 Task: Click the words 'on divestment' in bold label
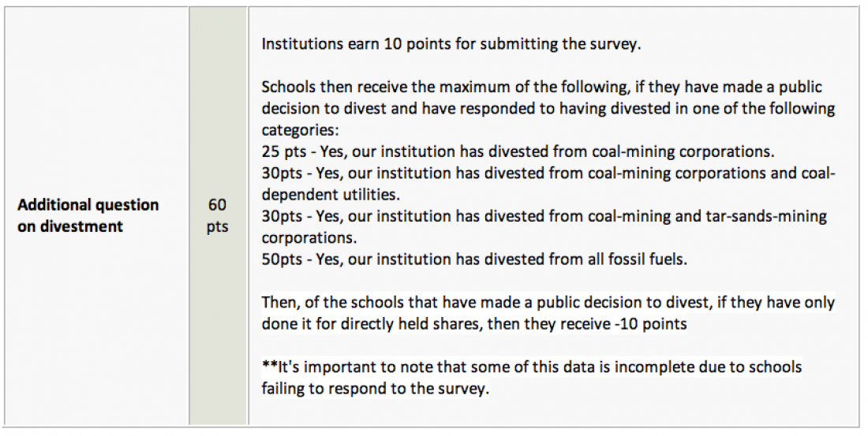coord(69,226)
